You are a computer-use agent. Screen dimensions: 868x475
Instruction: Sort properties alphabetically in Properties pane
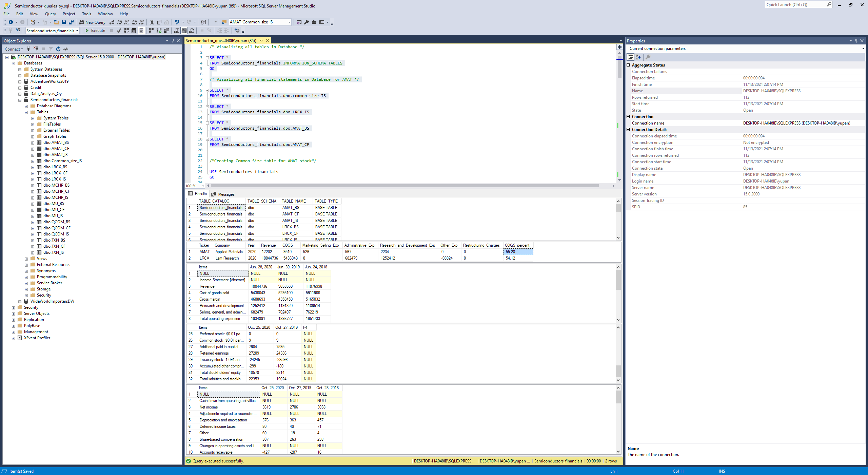(638, 57)
